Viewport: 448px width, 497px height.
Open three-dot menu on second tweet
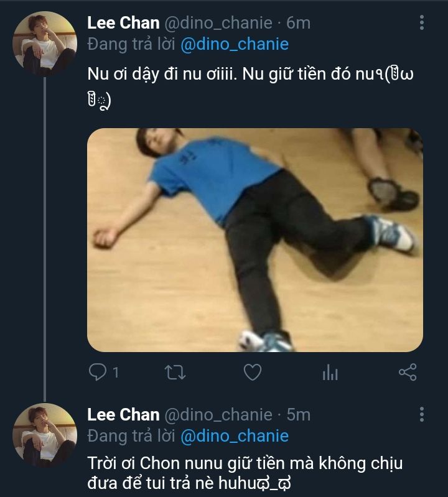tap(422, 415)
